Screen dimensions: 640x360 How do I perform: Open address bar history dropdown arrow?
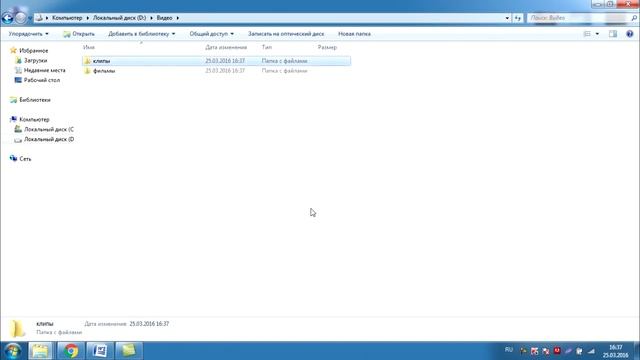(507, 18)
